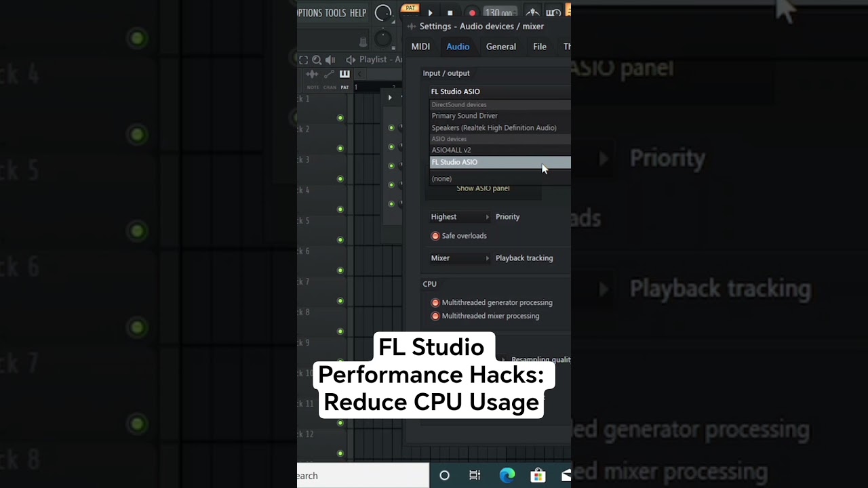The width and height of the screenshot is (868, 488).
Task: Mute Track 7 using its green LED
Action: point(340,301)
